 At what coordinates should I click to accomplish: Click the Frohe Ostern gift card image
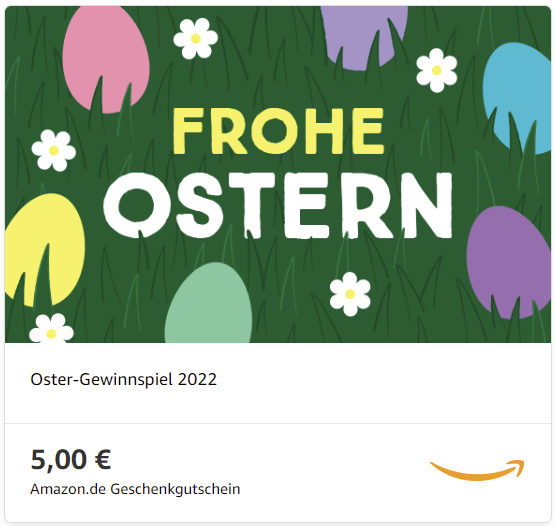pos(278,174)
